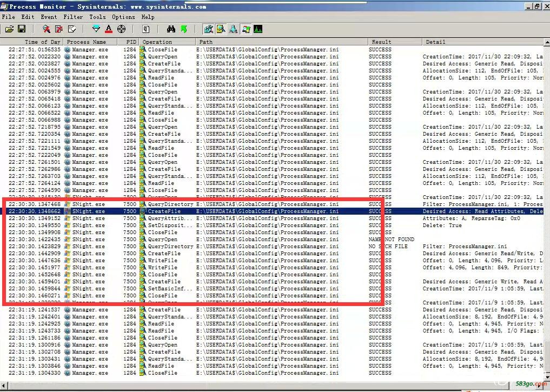Open the Process Tree toolbar icon

click(x=146, y=29)
